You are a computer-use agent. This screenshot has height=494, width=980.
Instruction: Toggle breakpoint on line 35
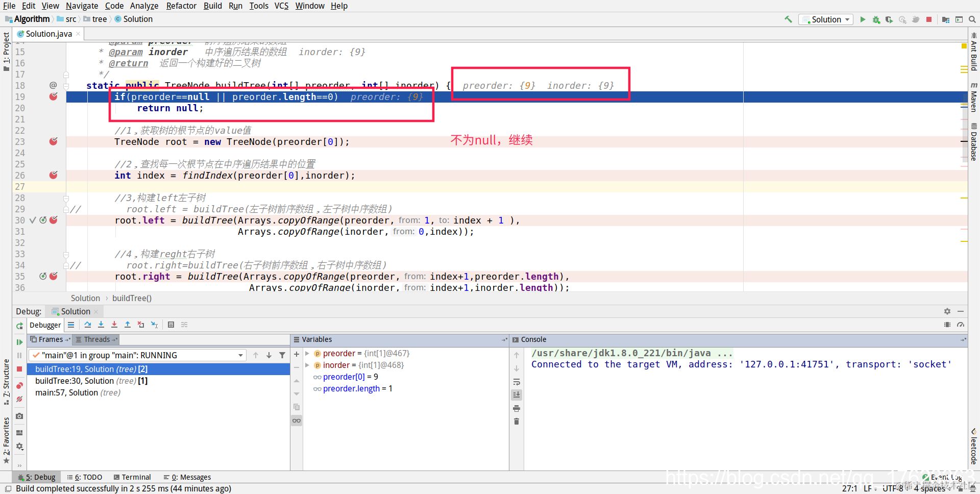[x=54, y=276]
